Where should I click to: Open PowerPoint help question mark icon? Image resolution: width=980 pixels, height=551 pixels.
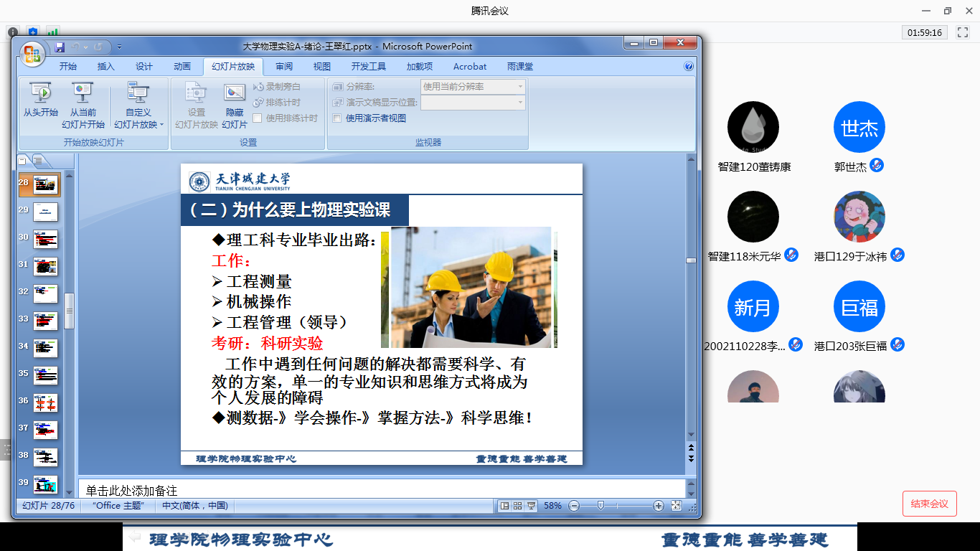[x=689, y=67]
